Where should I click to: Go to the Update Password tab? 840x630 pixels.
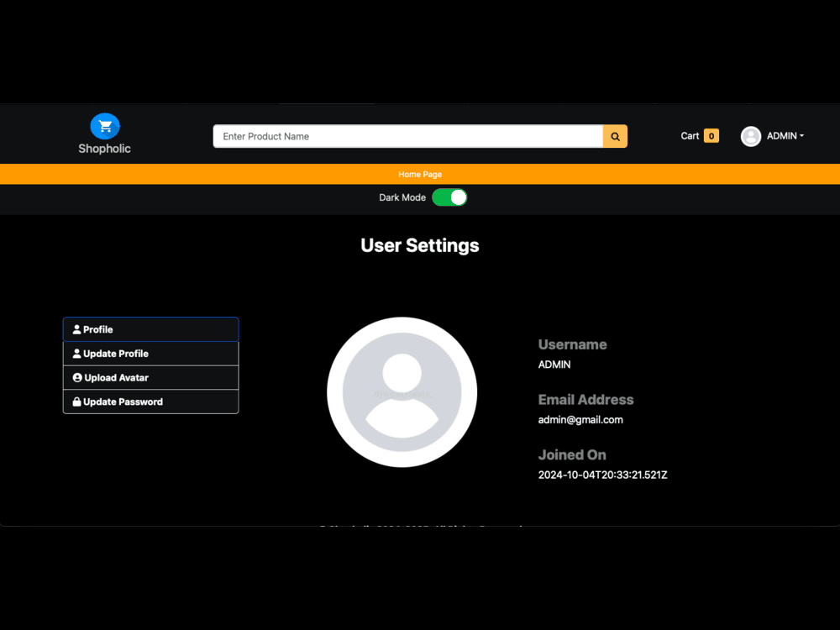[x=150, y=402]
